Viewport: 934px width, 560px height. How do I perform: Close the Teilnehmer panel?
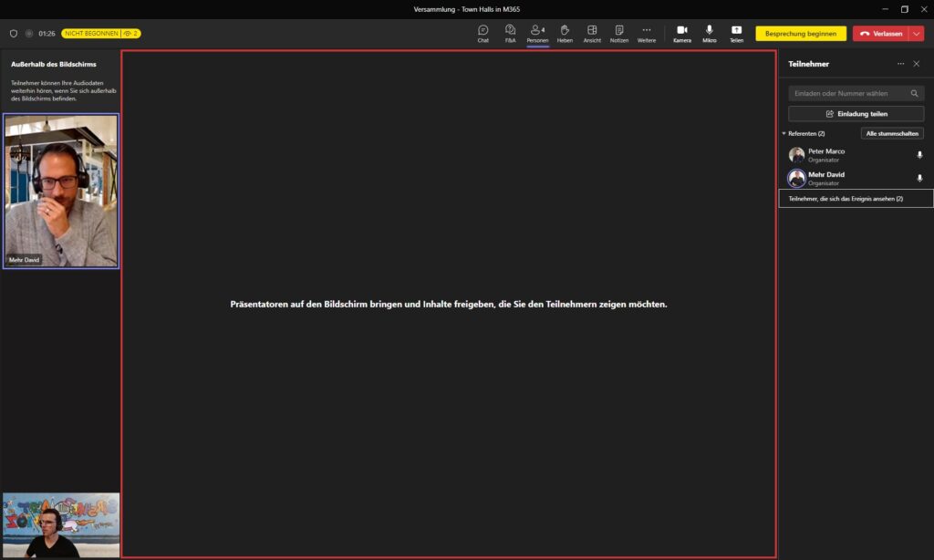(x=916, y=64)
